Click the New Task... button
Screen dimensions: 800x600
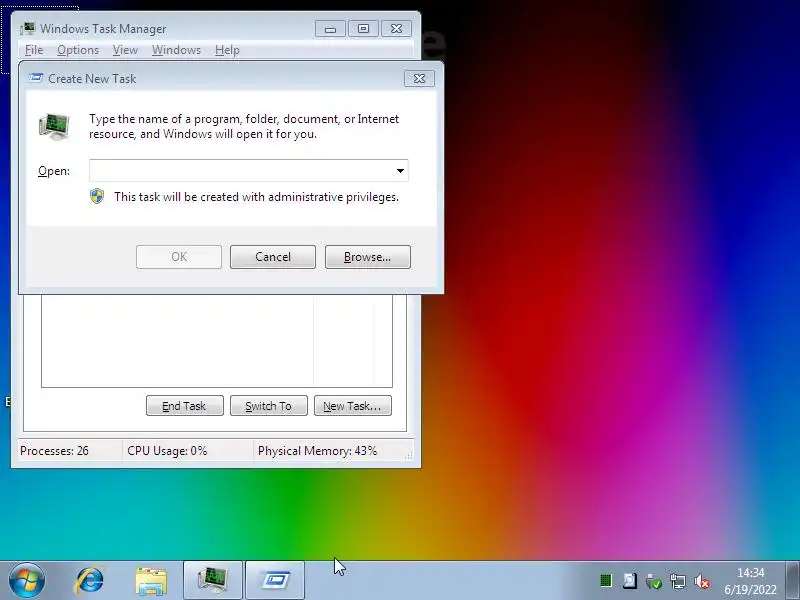click(x=353, y=406)
